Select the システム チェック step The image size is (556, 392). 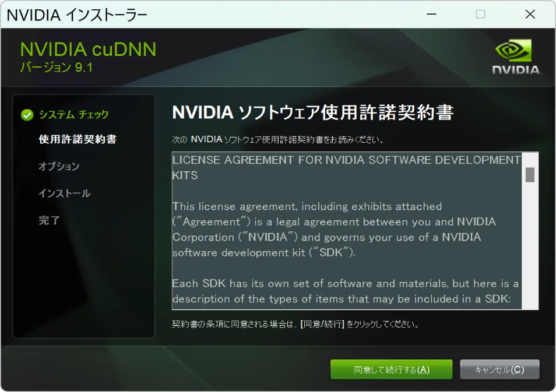click(73, 115)
